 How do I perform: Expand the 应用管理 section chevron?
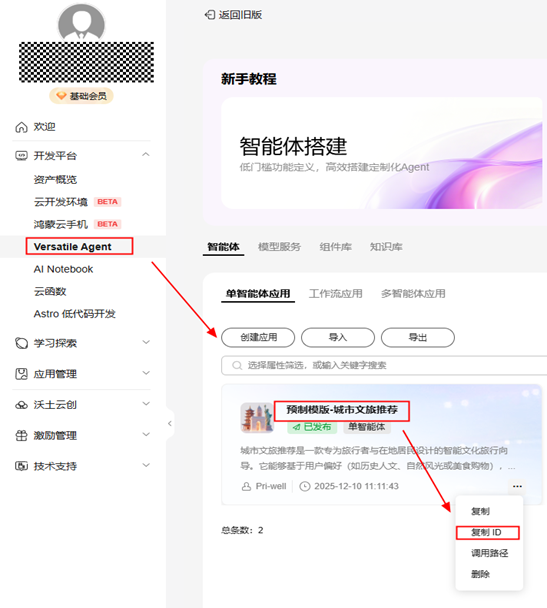[146, 373]
